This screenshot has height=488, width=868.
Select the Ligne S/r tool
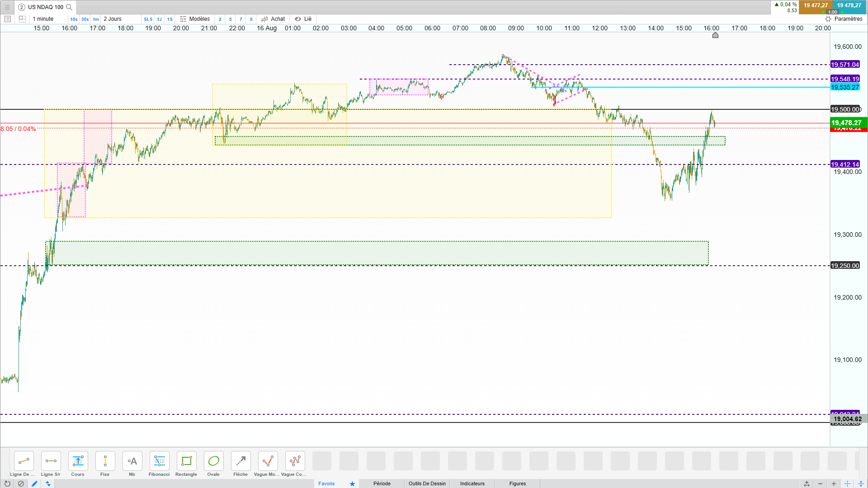(x=51, y=461)
